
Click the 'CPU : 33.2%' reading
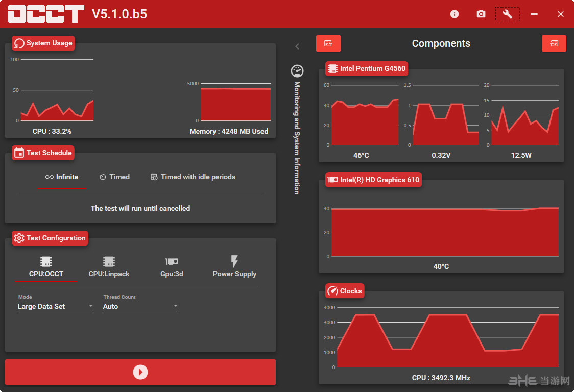point(52,131)
